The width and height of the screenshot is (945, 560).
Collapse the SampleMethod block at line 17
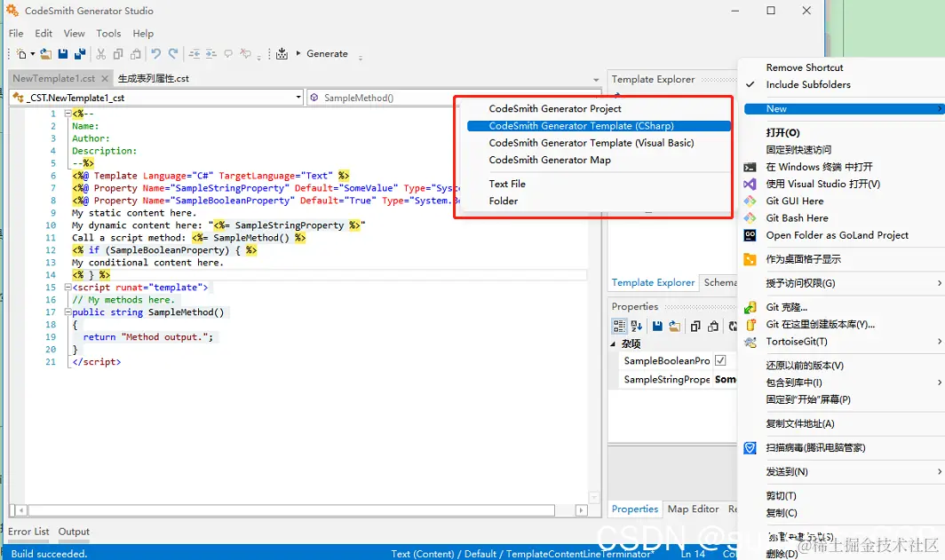[67, 312]
